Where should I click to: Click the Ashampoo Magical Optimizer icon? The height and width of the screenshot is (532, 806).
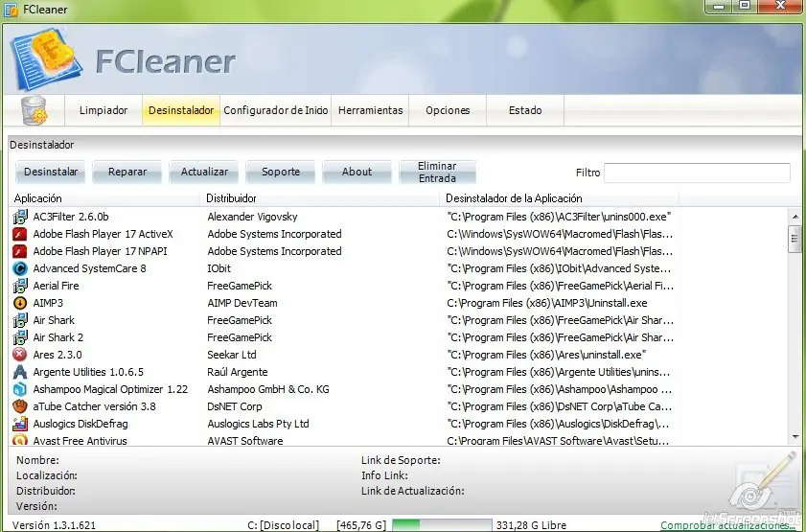[x=20, y=389]
